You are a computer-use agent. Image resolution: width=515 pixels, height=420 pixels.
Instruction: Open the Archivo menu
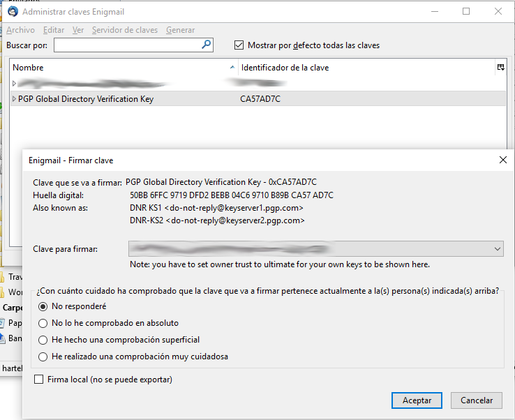(20, 30)
